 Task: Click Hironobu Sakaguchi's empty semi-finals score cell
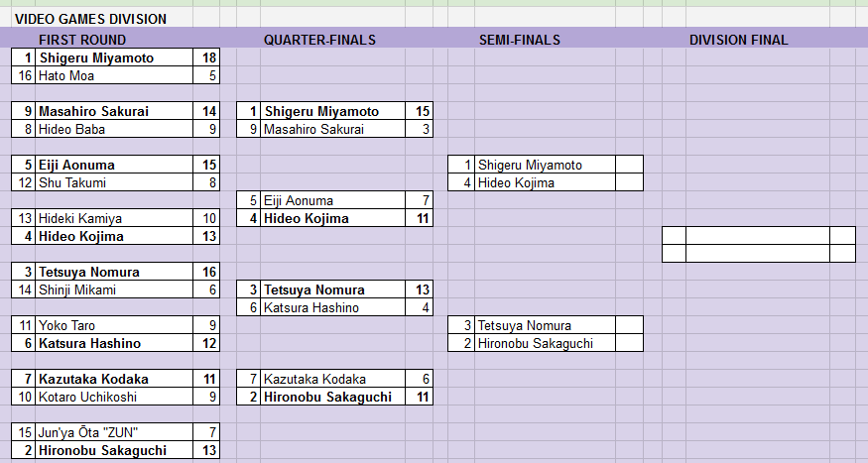[629, 343]
